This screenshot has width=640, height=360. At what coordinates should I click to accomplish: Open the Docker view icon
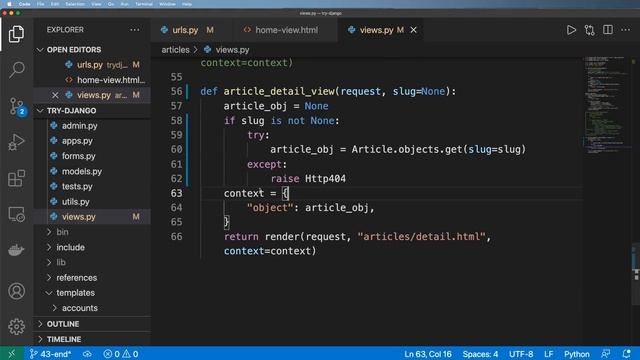click(16, 249)
